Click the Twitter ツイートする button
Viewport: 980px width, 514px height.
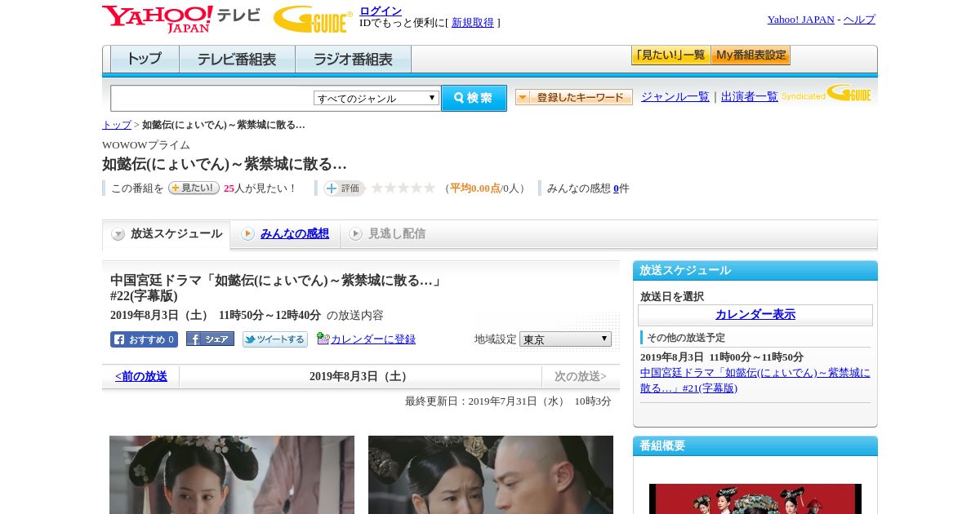275,339
